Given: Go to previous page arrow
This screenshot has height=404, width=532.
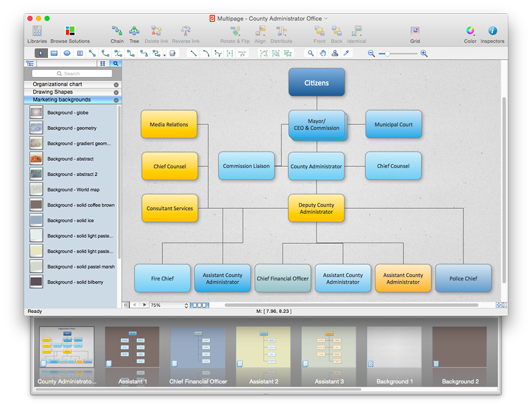Looking at the screenshot, I should (134, 305).
